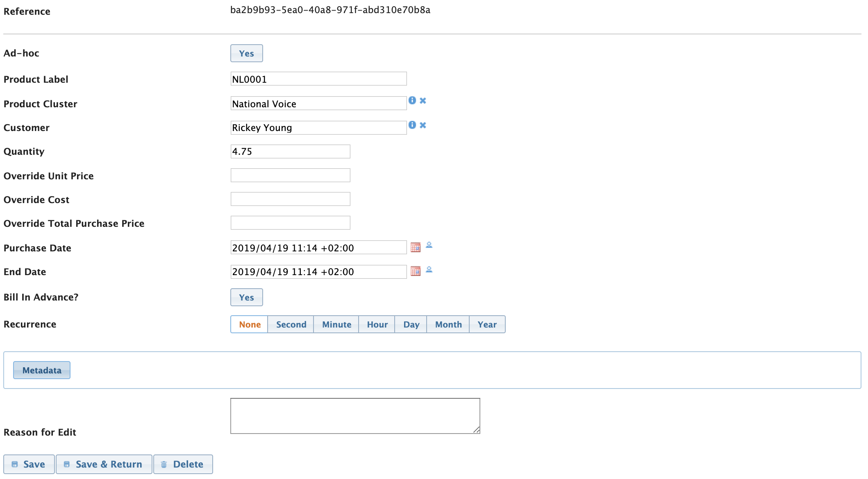Select Day recurrence option
Image resolution: width=868 pixels, height=479 pixels.
(411, 324)
